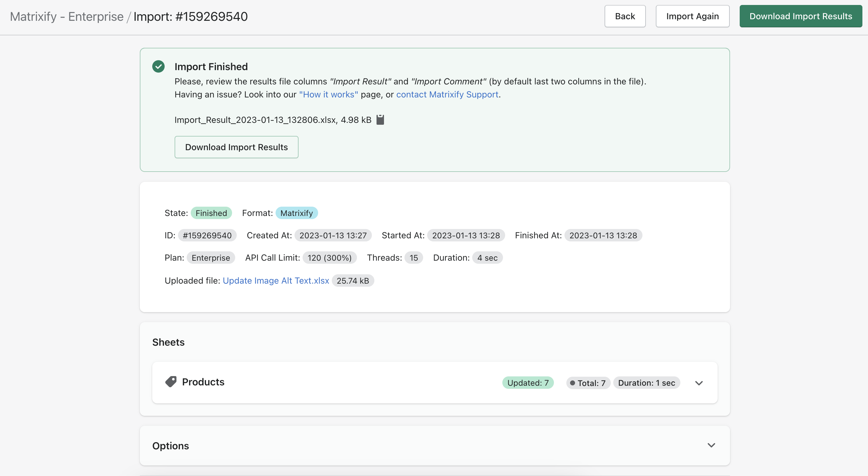Image resolution: width=868 pixels, height=476 pixels.
Task: Click the Finished state badge
Action: click(211, 213)
